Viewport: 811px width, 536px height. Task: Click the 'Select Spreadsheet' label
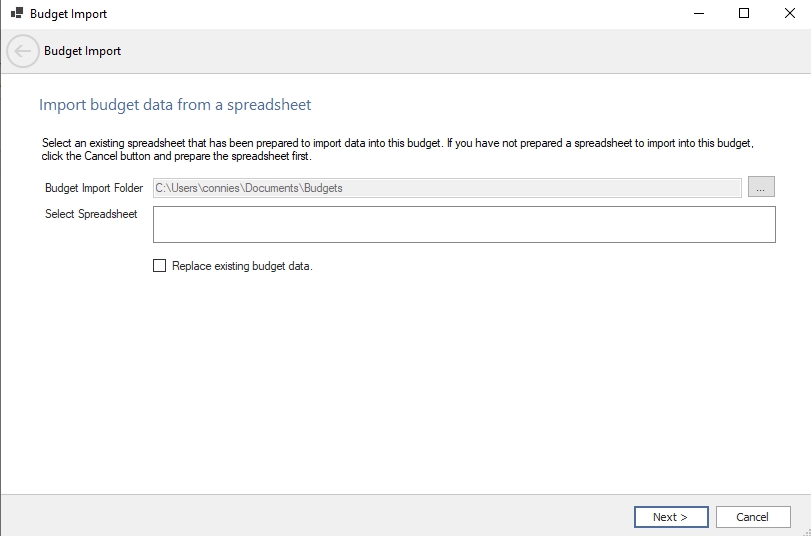(91, 214)
